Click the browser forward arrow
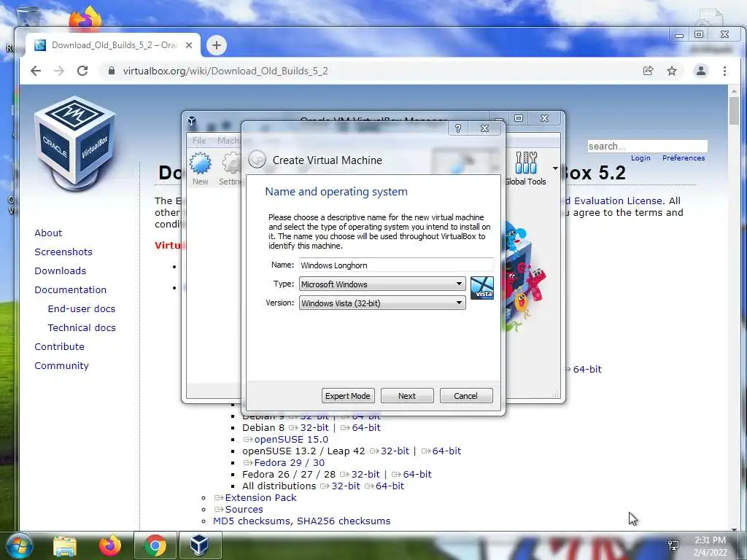 [58, 71]
